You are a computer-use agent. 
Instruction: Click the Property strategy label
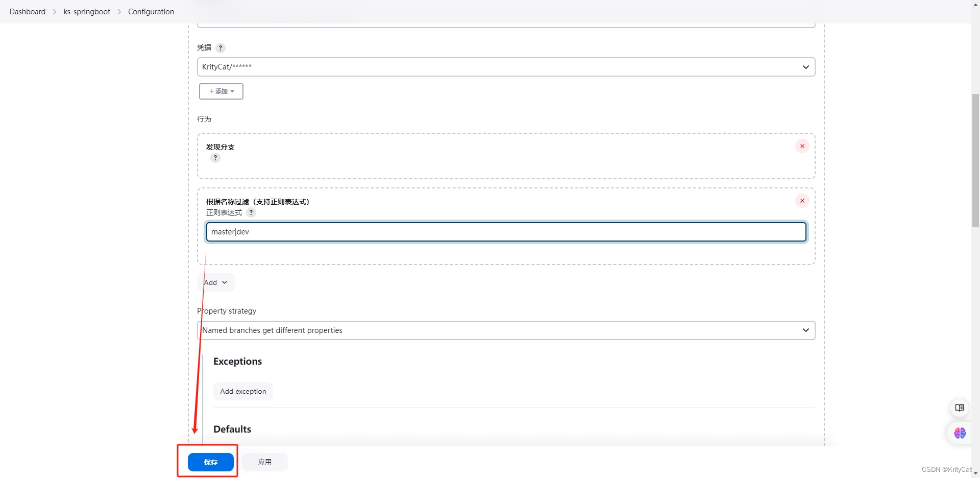227,311
